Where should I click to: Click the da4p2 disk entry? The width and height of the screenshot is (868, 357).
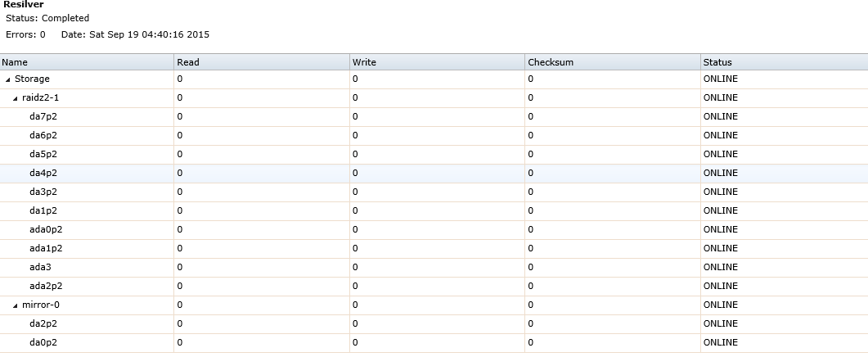(43, 173)
